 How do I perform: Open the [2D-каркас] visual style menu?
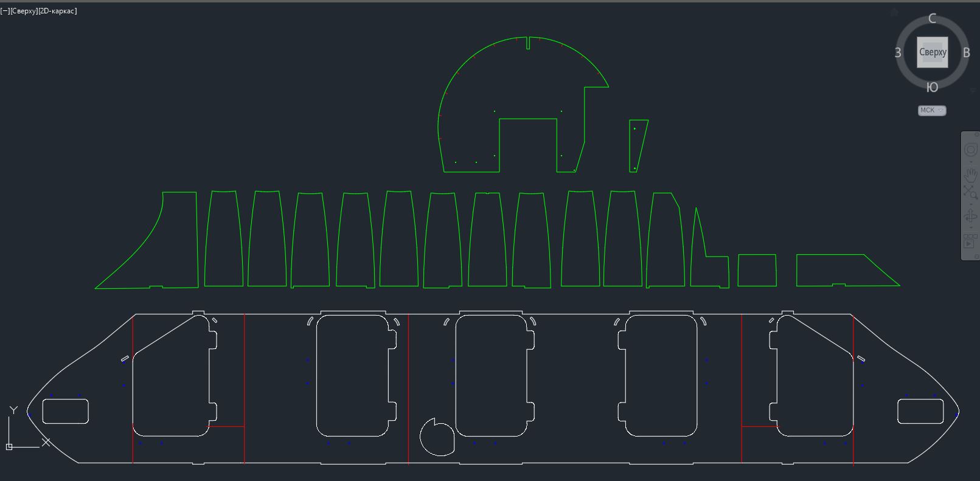[x=57, y=11]
